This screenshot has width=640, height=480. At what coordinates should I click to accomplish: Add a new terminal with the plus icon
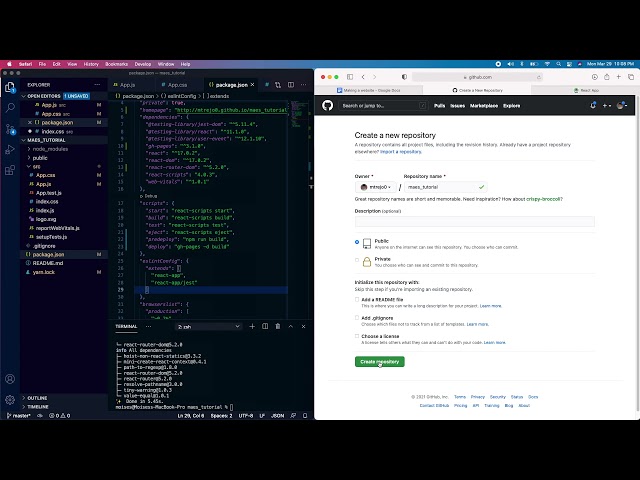point(252,327)
